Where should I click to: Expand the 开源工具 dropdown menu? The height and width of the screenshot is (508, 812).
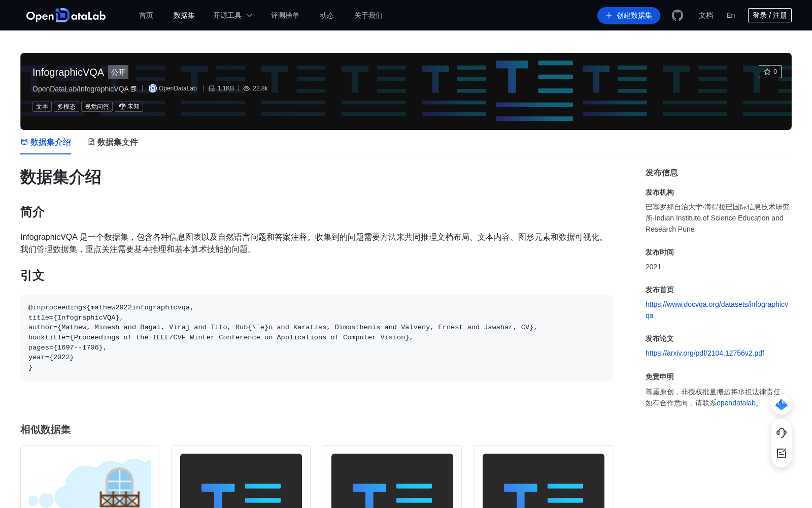232,15
